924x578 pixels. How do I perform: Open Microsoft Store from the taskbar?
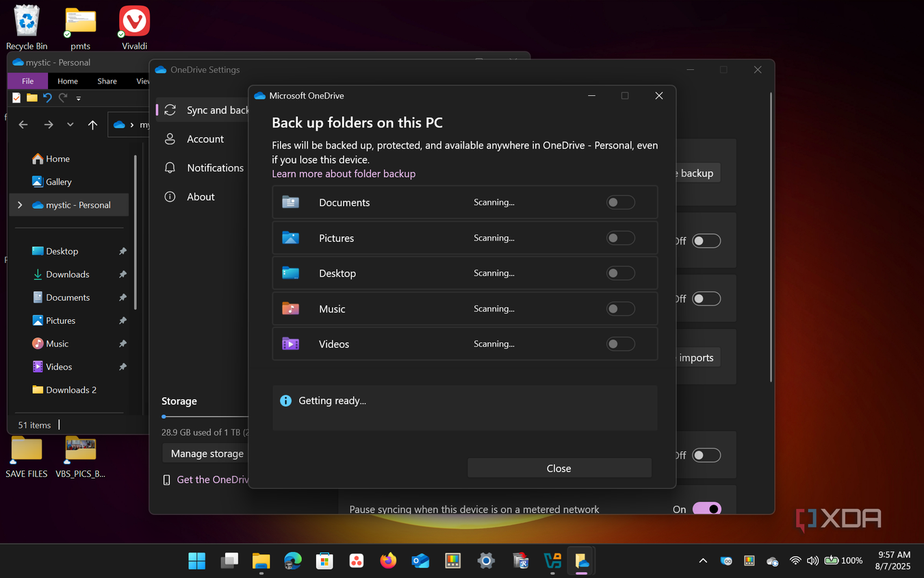tap(324, 561)
